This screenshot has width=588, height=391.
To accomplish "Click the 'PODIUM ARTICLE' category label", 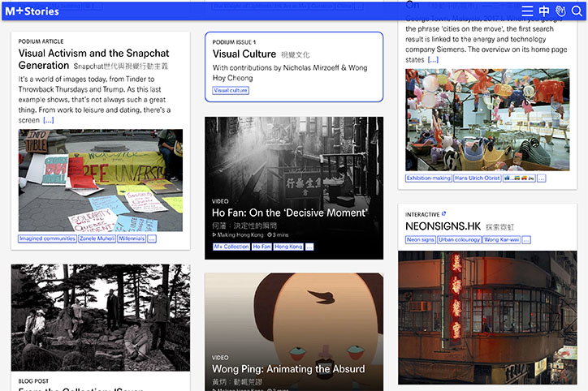I will tap(41, 41).
